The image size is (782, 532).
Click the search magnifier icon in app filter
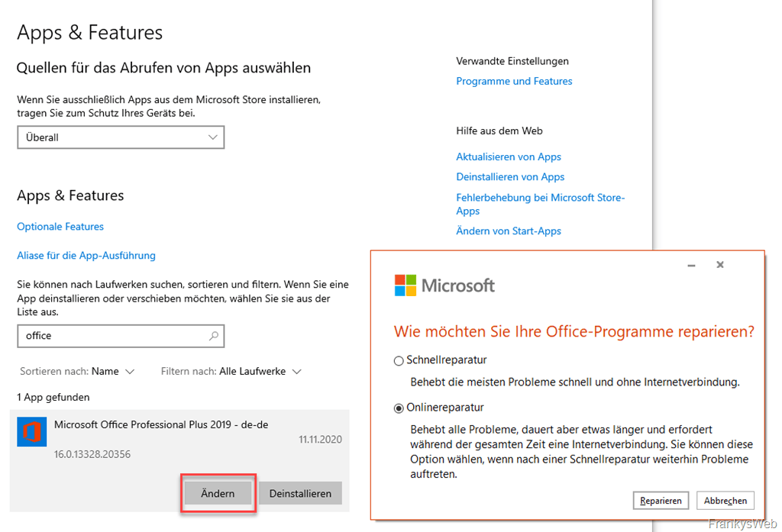point(214,336)
